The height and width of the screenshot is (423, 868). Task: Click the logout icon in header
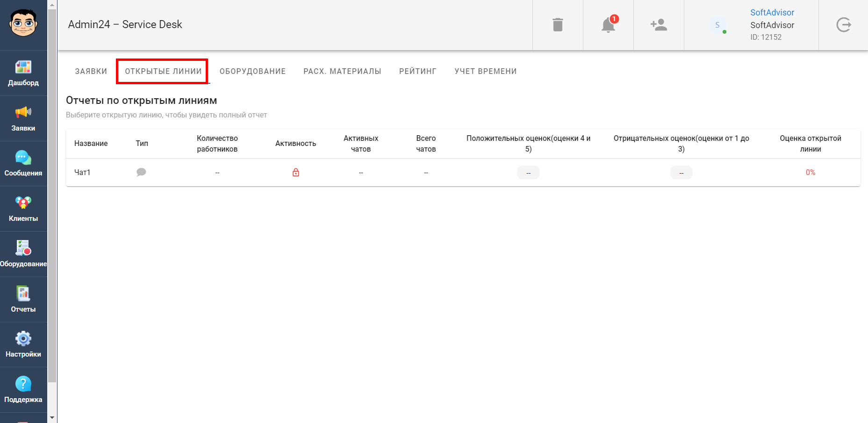(844, 25)
